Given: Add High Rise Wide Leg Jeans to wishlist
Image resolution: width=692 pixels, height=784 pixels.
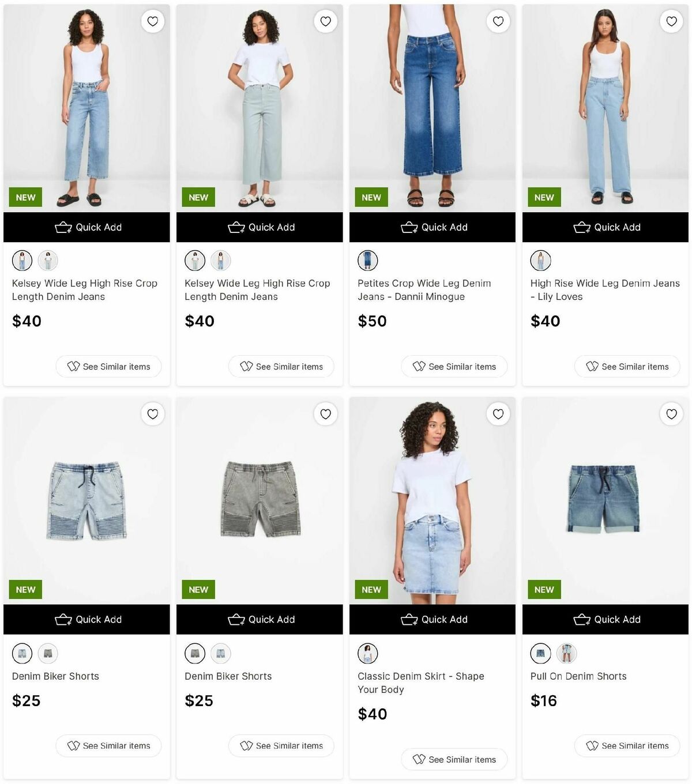Looking at the screenshot, I should 671,21.
